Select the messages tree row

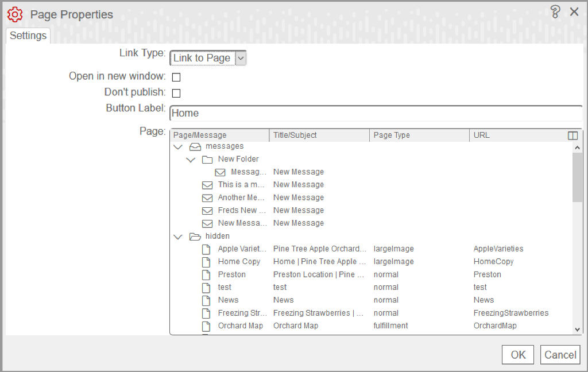point(372,146)
